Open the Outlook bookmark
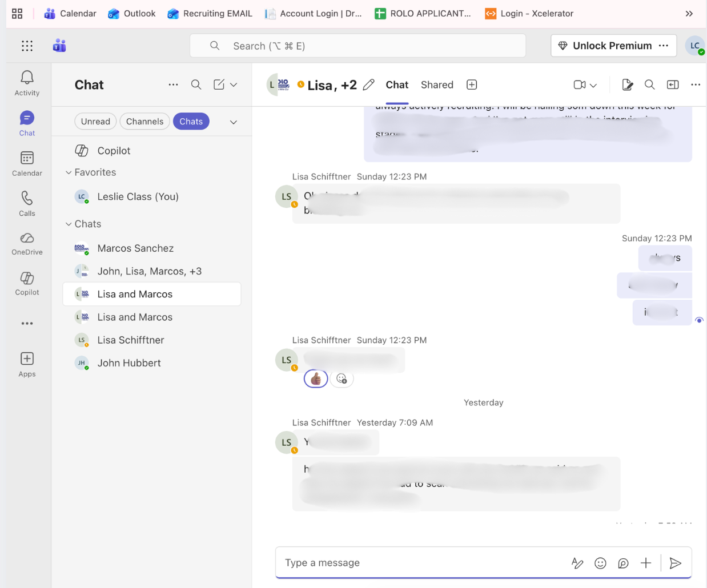This screenshot has width=707, height=588. (x=131, y=13)
